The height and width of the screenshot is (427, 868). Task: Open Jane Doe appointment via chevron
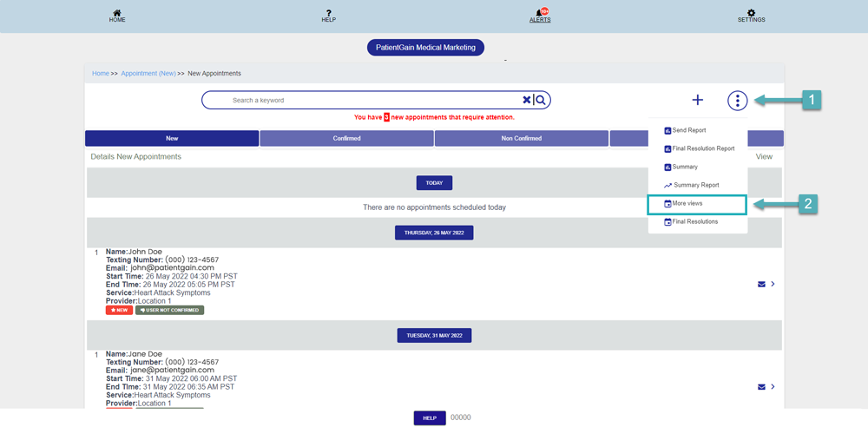tap(773, 386)
